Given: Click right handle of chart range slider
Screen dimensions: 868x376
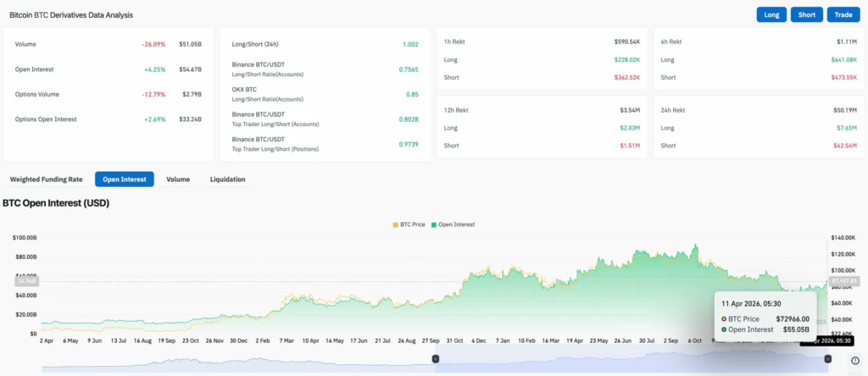Looking at the screenshot, I should [x=827, y=359].
